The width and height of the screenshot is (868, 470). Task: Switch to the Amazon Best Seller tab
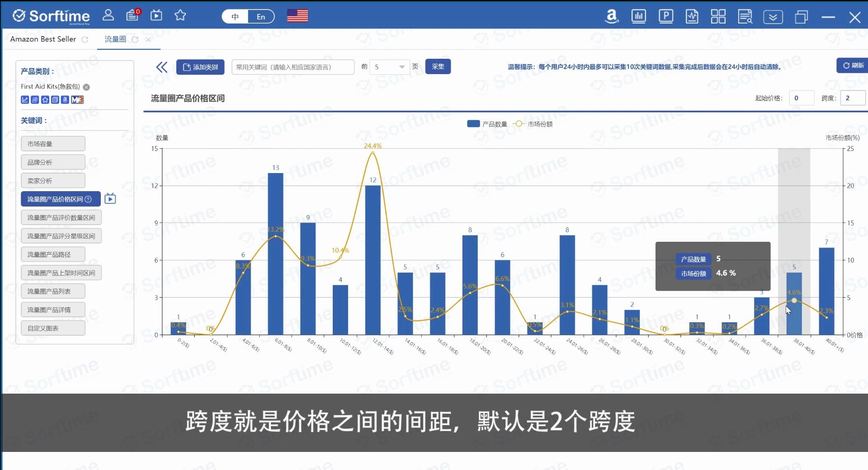pos(43,39)
